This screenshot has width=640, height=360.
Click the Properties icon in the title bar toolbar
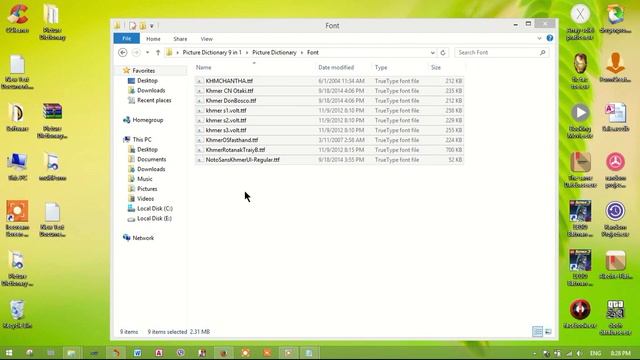pyautogui.click(x=132, y=26)
